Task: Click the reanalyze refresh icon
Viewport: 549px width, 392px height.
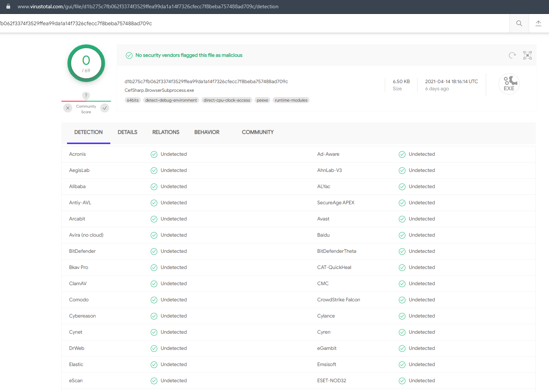Action: point(512,55)
